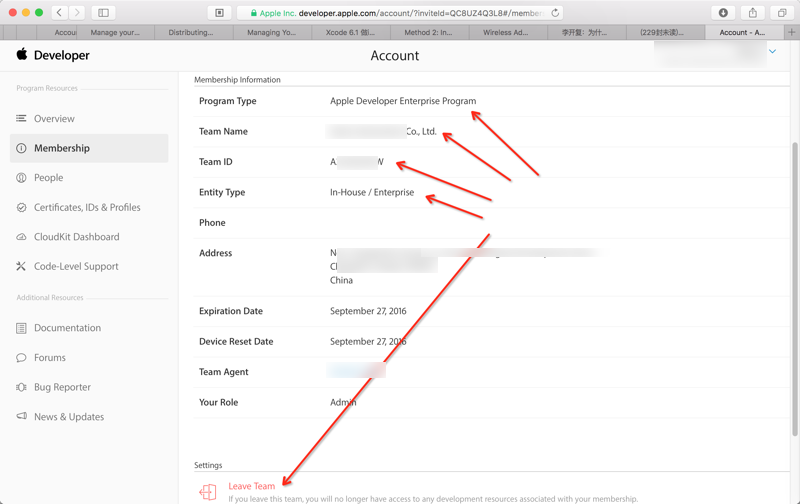Screen dimensions: 800x504
Task: Open the Overview page link
Action: (54, 119)
